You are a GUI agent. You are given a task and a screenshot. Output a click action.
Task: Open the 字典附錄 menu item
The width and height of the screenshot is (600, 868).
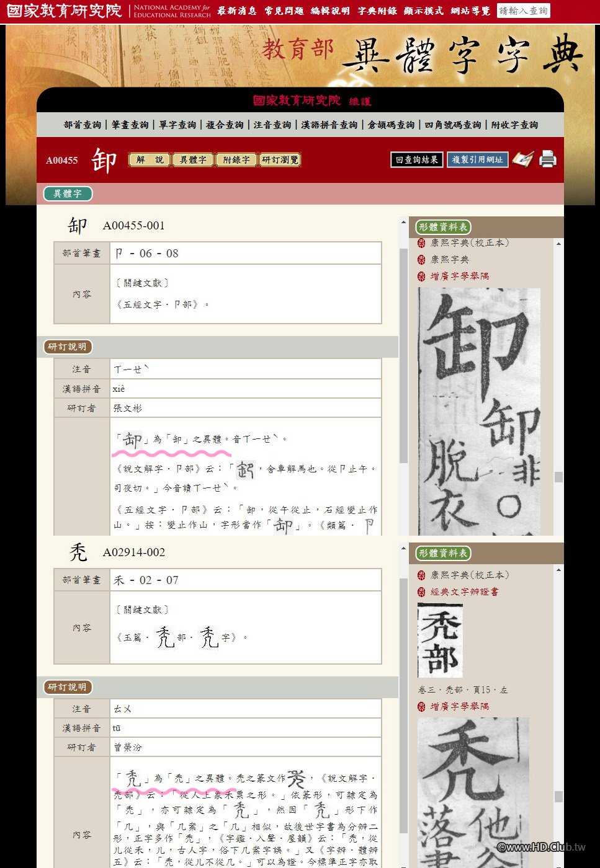[x=377, y=11]
